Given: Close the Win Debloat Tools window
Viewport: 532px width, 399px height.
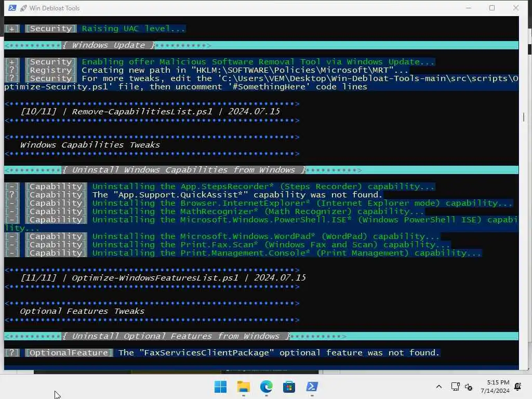Looking at the screenshot, I should point(516,8).
